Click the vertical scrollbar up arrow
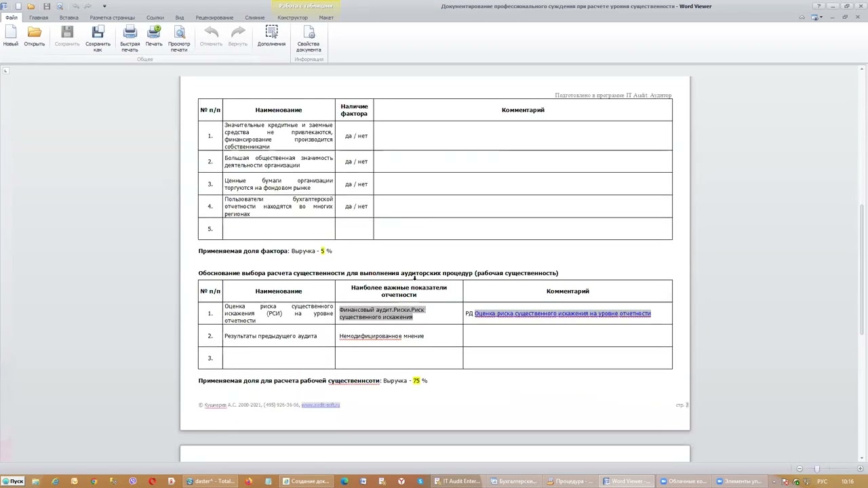Viewport: 868px width, 488px height. pyautogui.click(x=863, y=69)
